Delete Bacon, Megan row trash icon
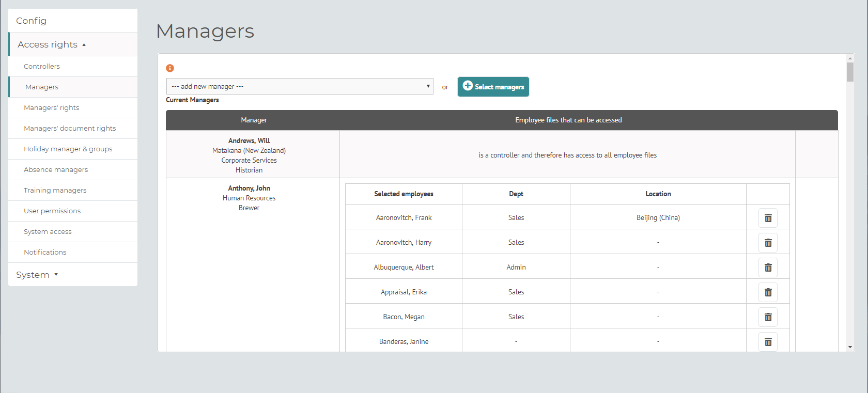Viewport: 868px width, 393px height. (768, 317)
